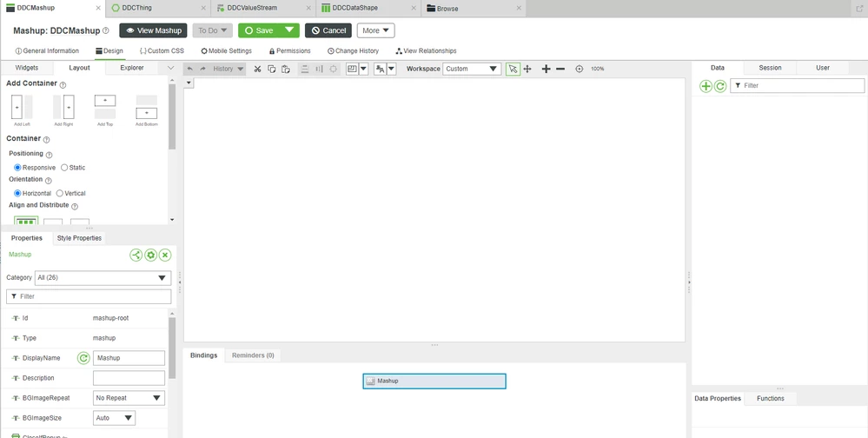This screenshot has width=868, height=438.
Task: Open the History dropdown
Action: 229,70
